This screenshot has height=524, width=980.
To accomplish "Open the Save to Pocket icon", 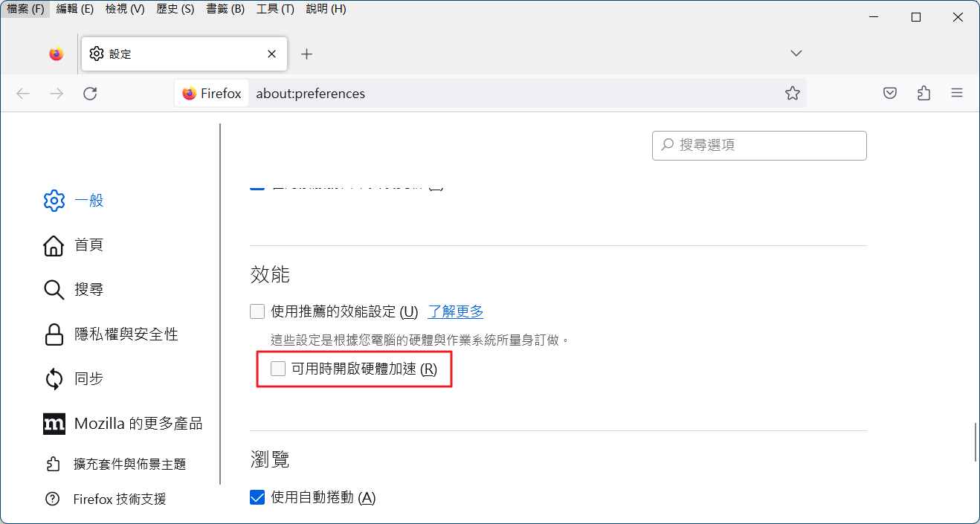I will click(x=890, y=94).
